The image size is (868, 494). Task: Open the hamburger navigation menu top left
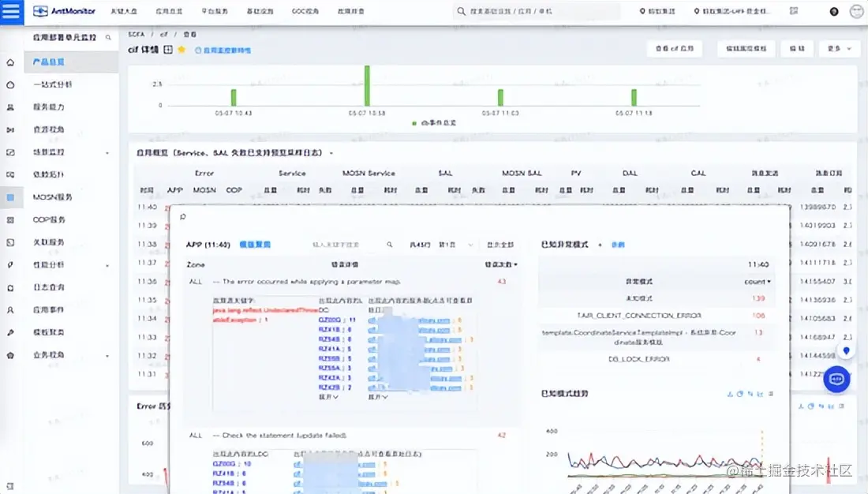(9, 11)
